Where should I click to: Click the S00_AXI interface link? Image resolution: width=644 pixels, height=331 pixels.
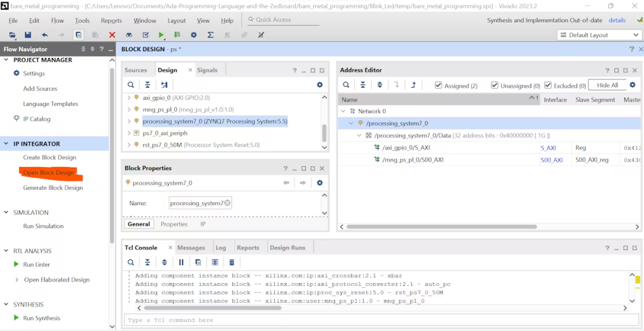pos(552,160)
